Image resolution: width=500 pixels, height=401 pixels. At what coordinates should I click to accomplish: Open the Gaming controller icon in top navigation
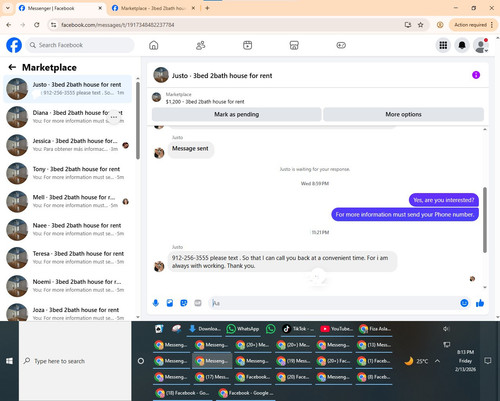[341, 45]
